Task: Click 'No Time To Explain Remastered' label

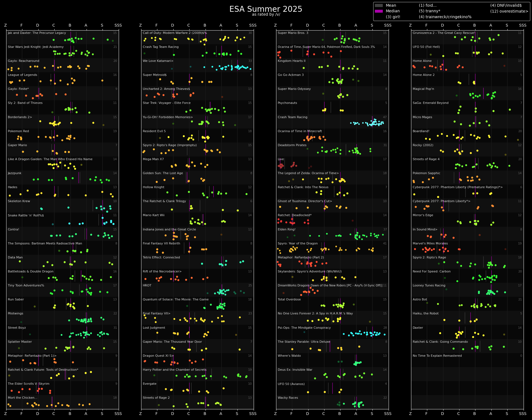Action: tap(437, 356)
